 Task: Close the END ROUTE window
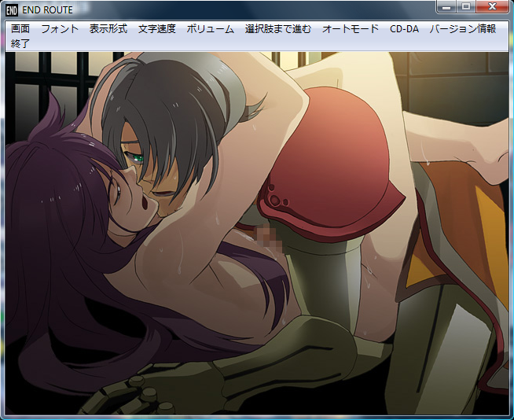point(494,7)
